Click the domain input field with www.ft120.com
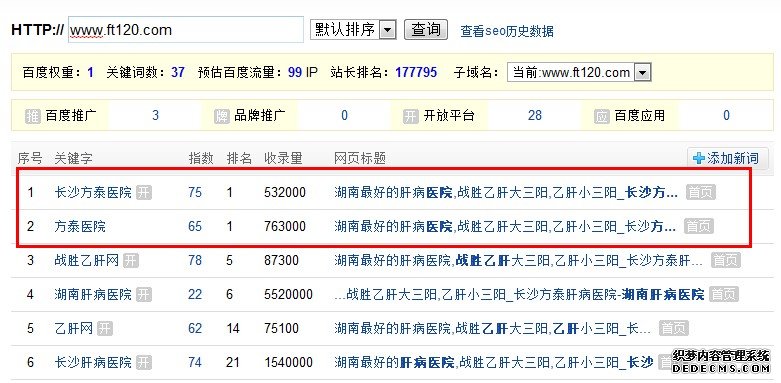Screen dimensions: 781x383 (x=186, y=29)
